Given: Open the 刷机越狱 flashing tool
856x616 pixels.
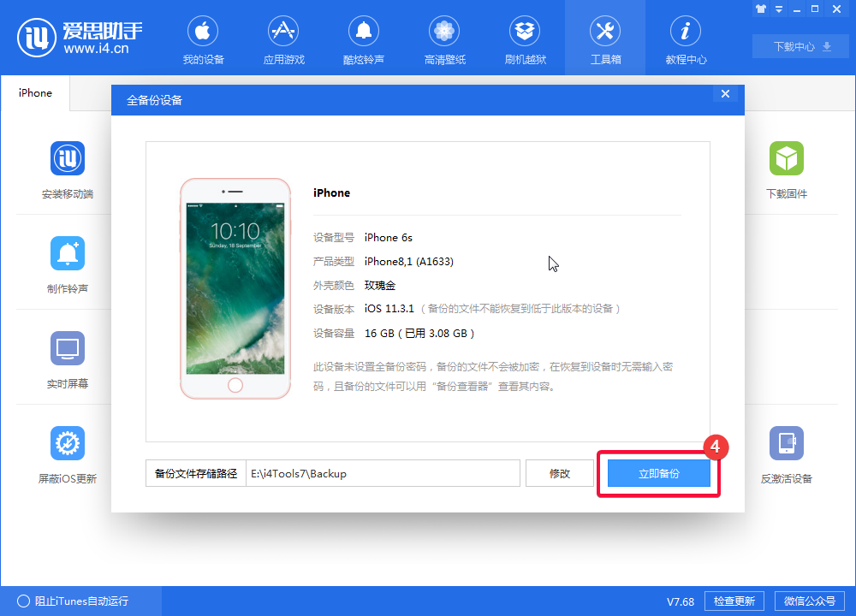Looking at the screenshot, I should click(x=524, y=38).
